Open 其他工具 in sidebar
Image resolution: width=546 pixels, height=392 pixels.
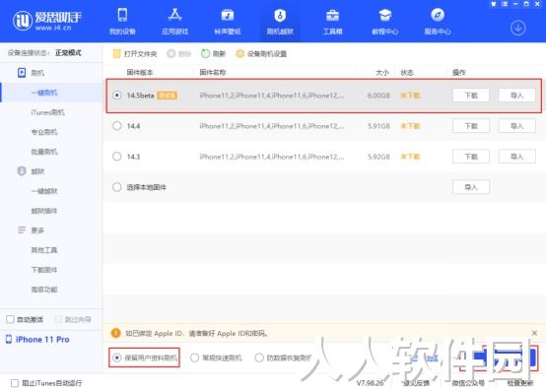tap(44, 250)
